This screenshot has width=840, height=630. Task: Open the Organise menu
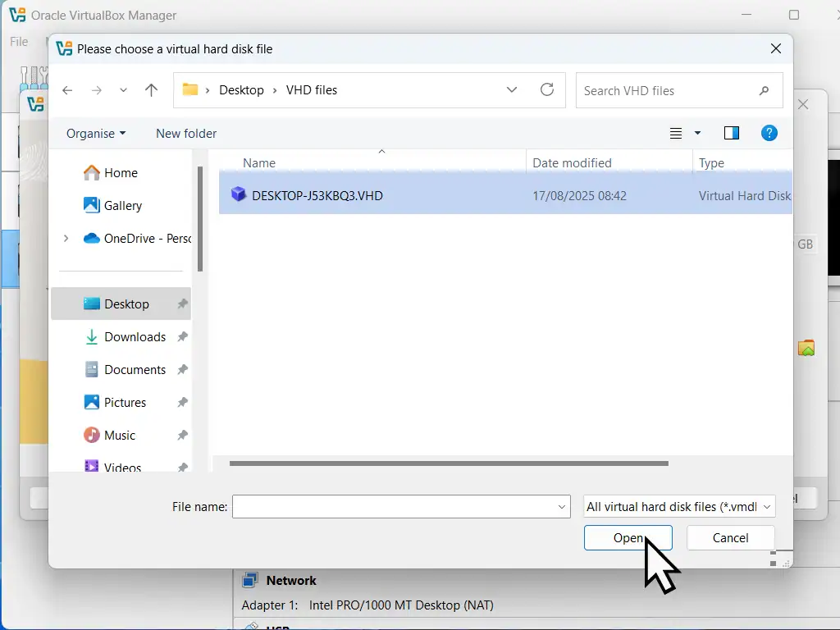click(96, 133)
